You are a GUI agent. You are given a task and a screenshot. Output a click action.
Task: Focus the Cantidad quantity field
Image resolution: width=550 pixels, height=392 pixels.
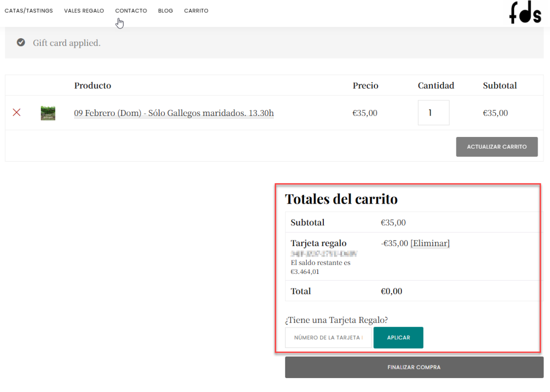coord(433,113)
